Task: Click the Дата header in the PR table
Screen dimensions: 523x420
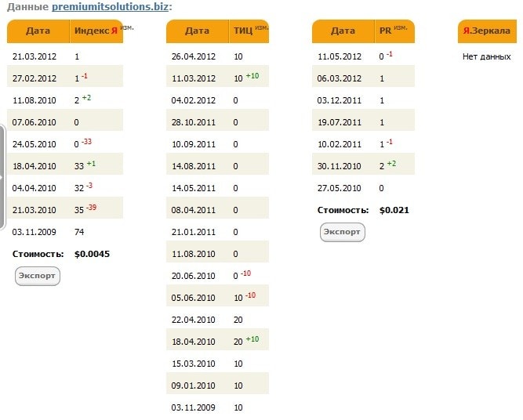Action: 343,31
